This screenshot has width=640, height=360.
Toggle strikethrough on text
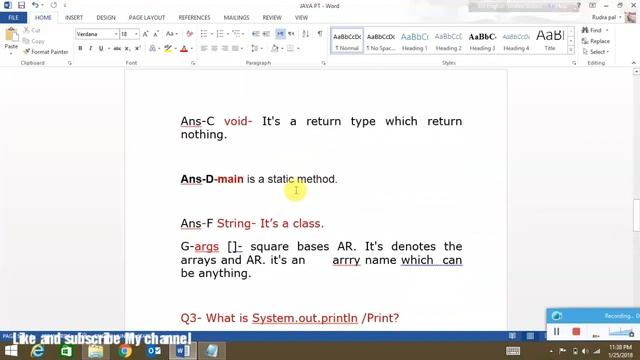(117, 49)
